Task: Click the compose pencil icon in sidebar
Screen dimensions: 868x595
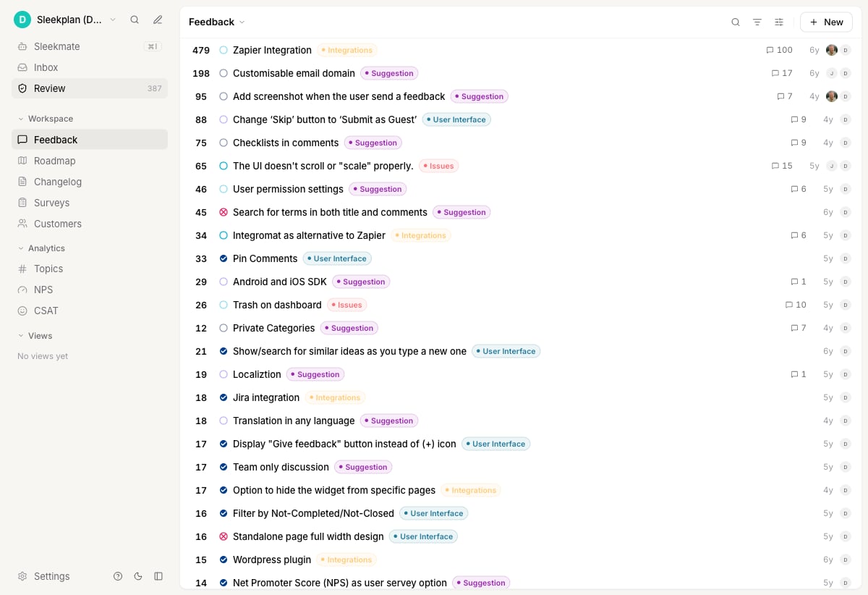Action: (x=158, y=20)
